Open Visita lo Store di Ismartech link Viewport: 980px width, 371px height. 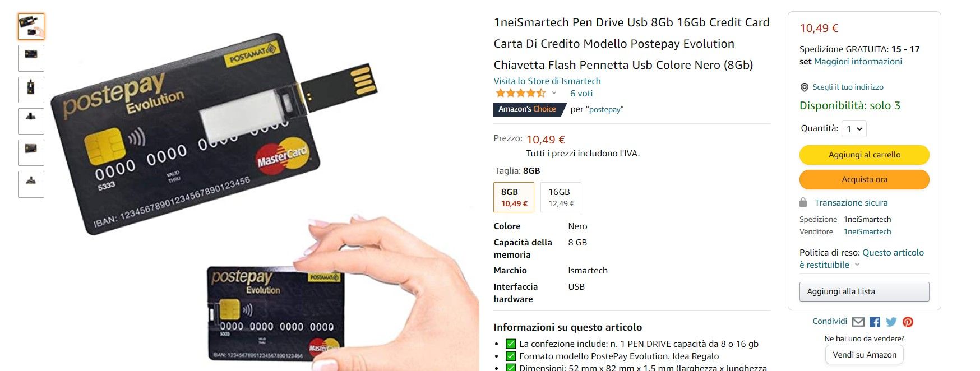point(547,81)
